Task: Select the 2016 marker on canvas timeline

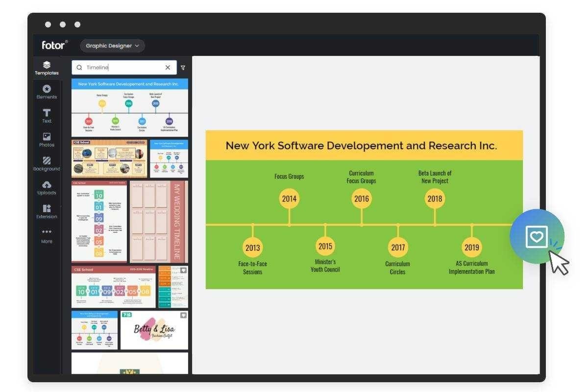Action: point(362,198)
